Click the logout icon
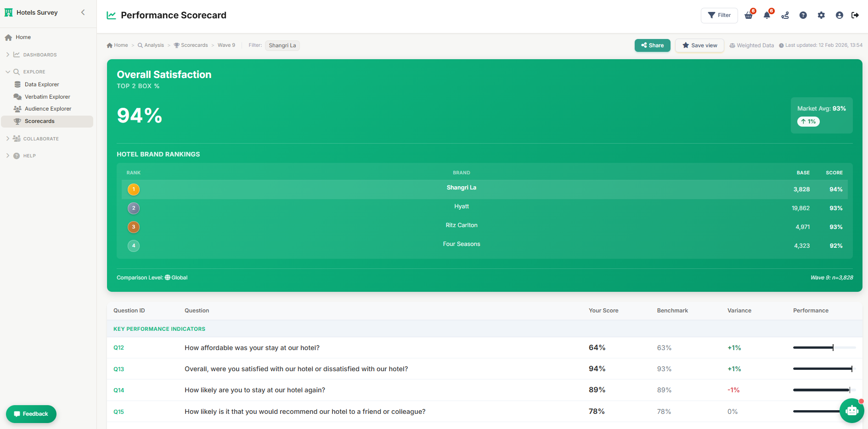Screen dimensions: 868x429 pyautogui.click(x=856, y=15)
